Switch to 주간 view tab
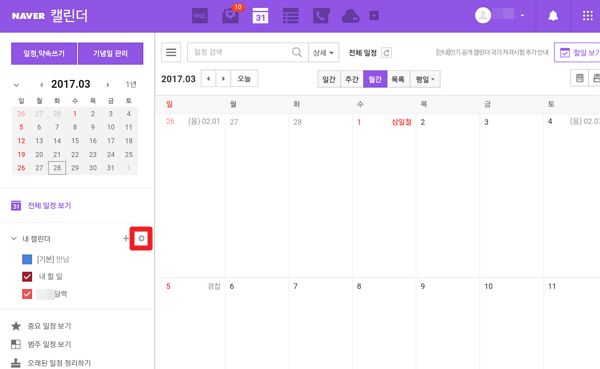 click(352, 79)
